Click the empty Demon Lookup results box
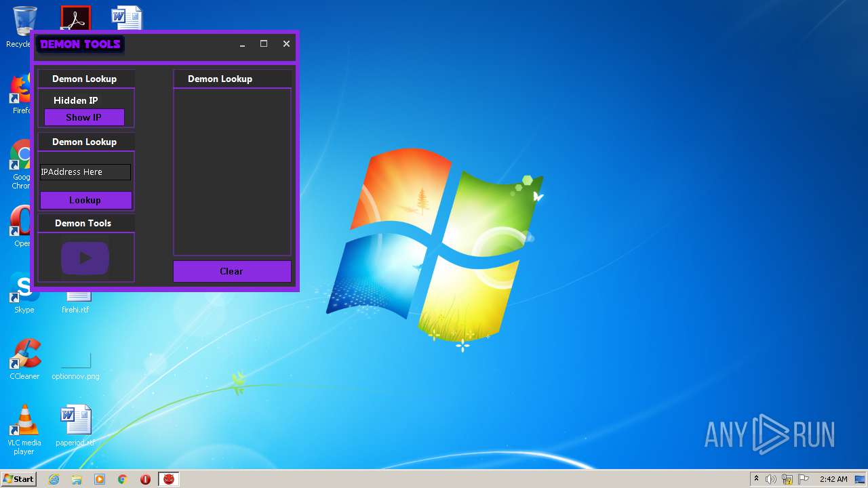Viewport: 868px width, 488px height. (x=232, y=171)
